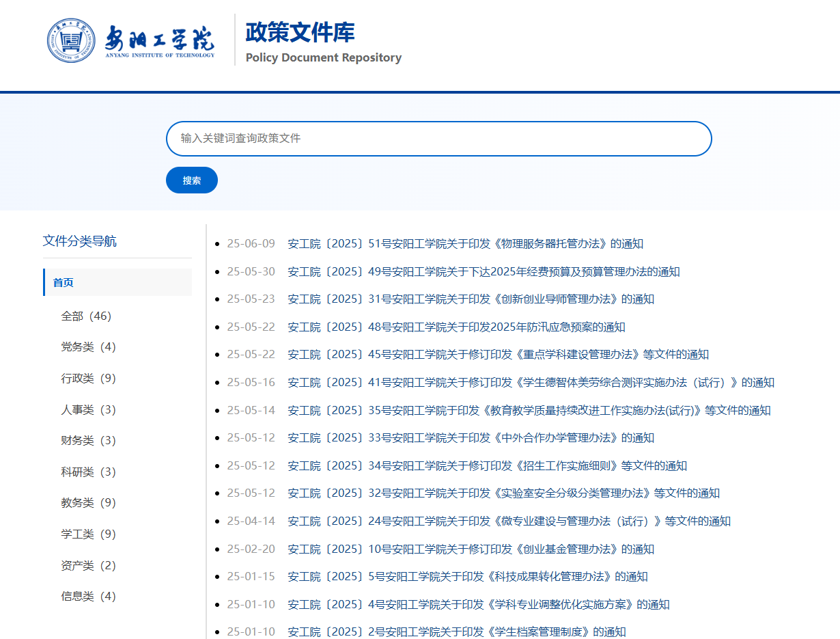840x639 pixels.
Task: Select the 财务类 (3) category
Action: (88, 440)
